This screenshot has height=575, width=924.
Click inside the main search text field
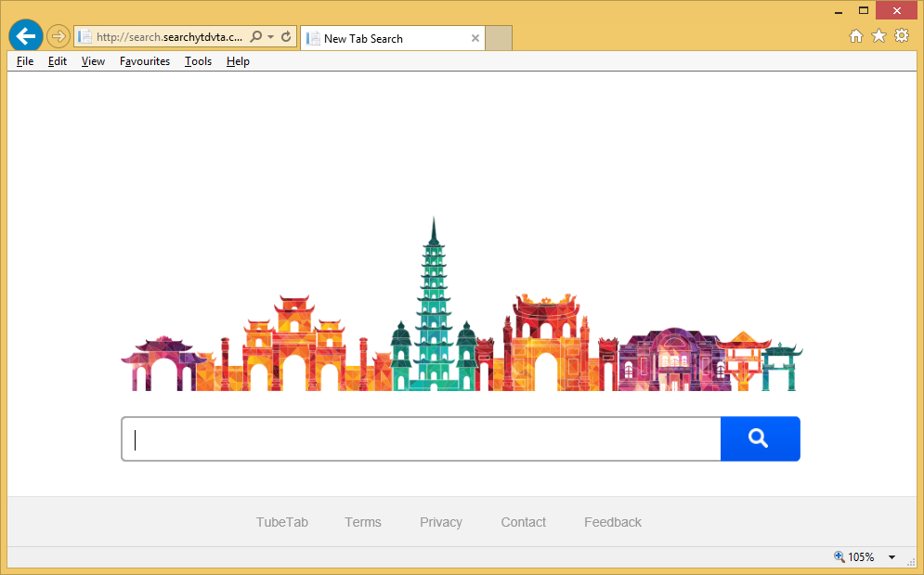[423, 439]
